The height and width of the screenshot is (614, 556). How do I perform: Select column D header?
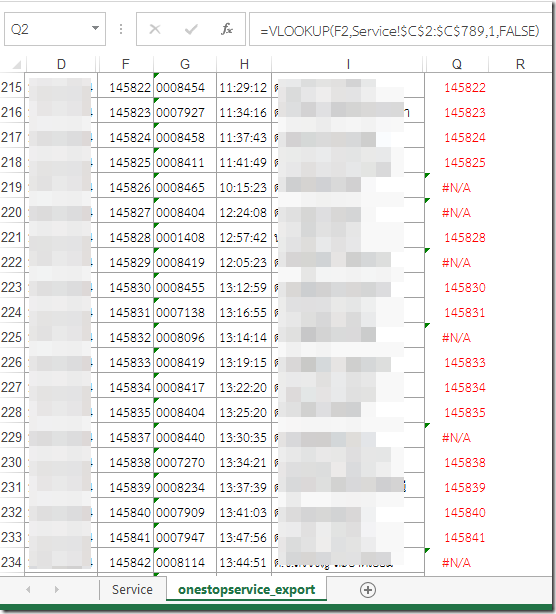click(x=61, y=64)
